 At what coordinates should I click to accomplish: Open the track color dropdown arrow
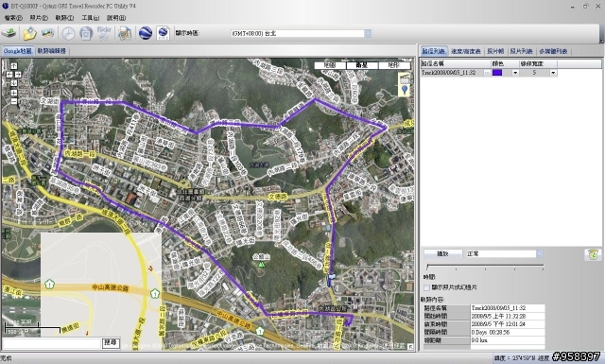[515, 73]
